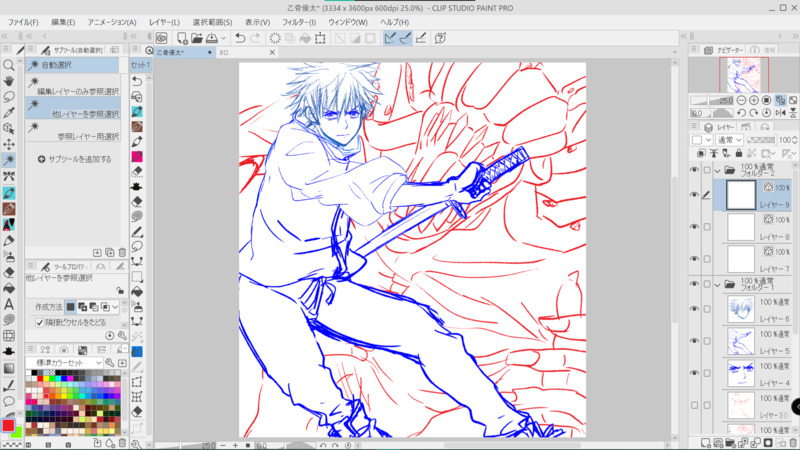Hide Folder 2 using its eye icon
The image size is (800, 450).
point(694,170)
